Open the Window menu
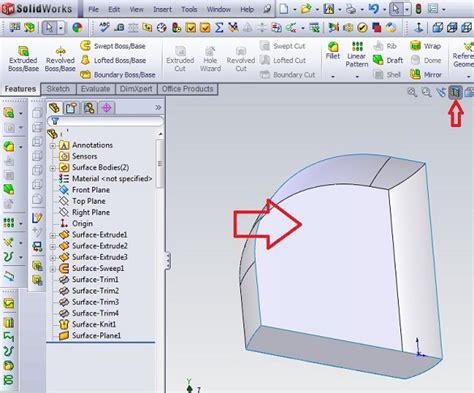Screen dimensions: 474x393 219,9
